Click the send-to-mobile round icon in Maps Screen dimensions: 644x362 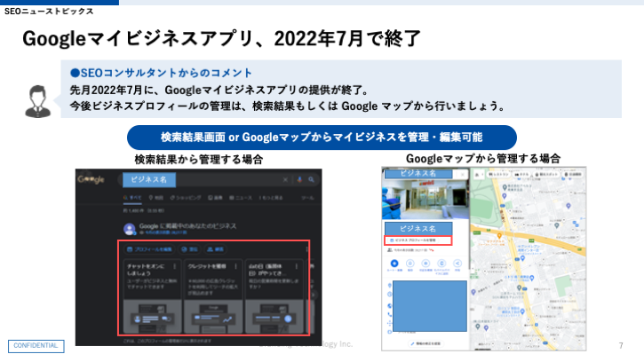(x=441, y=264)
